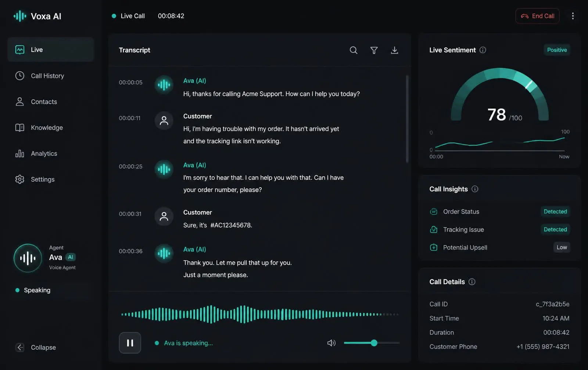Click the Voxa AI logo icon
The height and width of the screenshot is (370, 588).
coord(20,16)
